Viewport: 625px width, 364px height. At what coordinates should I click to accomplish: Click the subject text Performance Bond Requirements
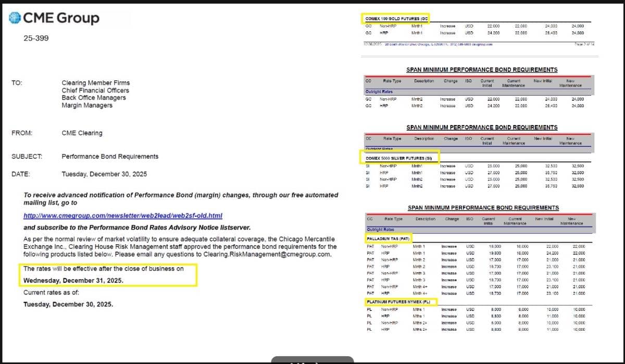(110, 157)
